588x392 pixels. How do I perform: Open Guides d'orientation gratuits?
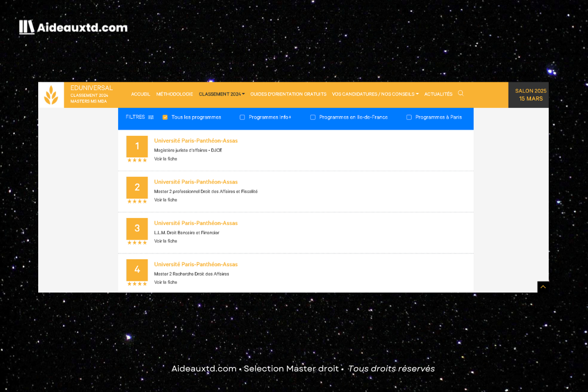coord(288,94)
